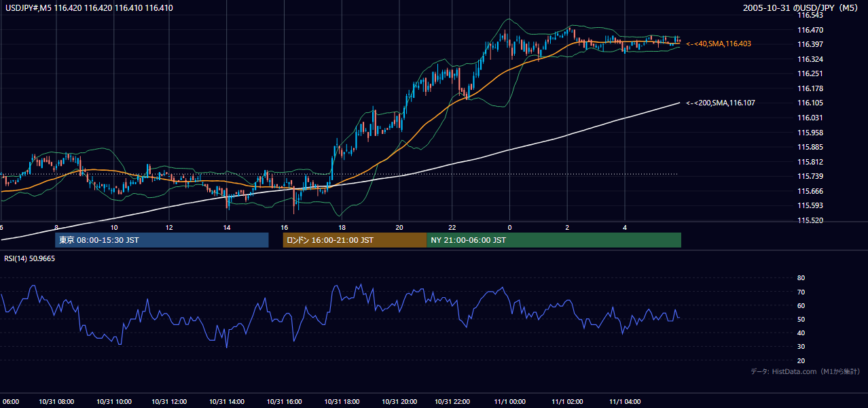Select the 40 SMA label 116.403
The height and width of the screenshot is (408, 868).
click(719, 44)
